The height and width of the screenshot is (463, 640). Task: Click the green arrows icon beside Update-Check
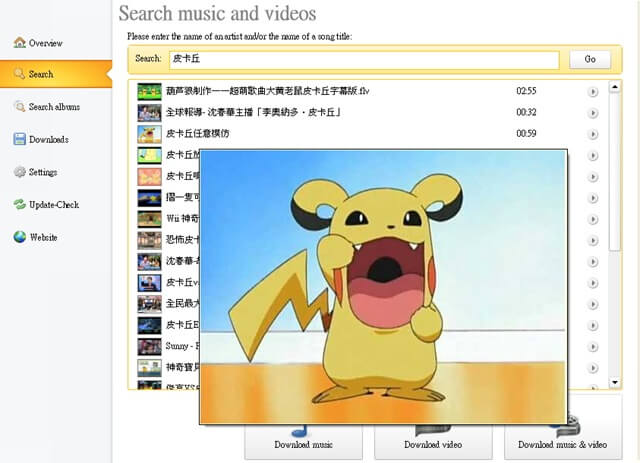pyautogui.click(x=20, y=205)
